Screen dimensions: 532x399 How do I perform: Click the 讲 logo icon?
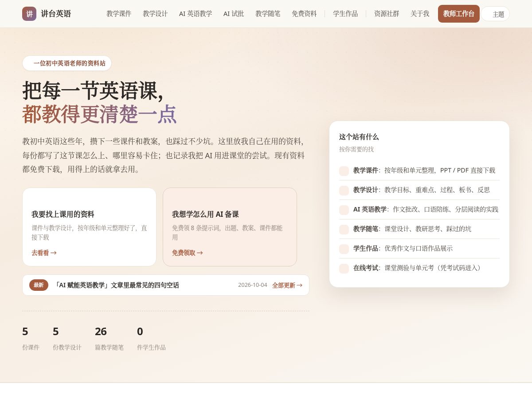(x=29, y=14)
